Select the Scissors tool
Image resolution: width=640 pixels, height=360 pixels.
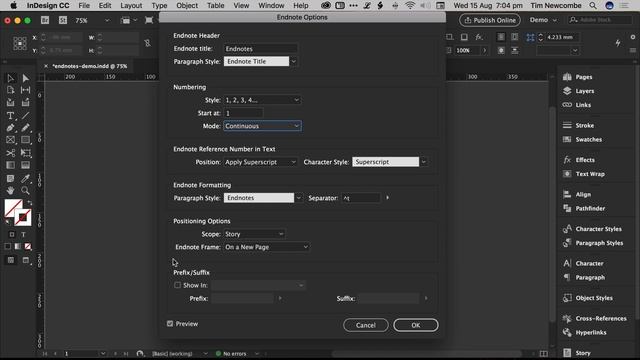(x=11, y=153)
